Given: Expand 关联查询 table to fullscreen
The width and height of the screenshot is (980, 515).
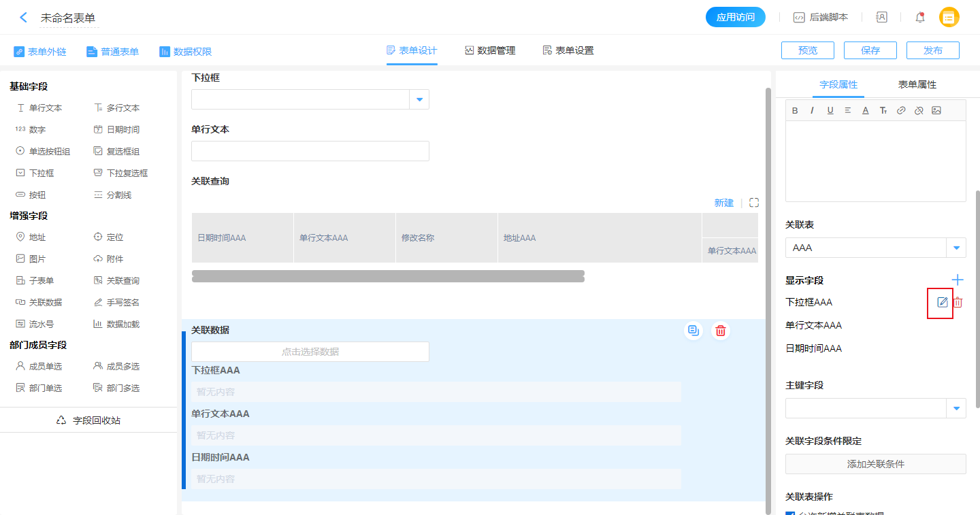Looking at the screenshot, I should point(754,203).
